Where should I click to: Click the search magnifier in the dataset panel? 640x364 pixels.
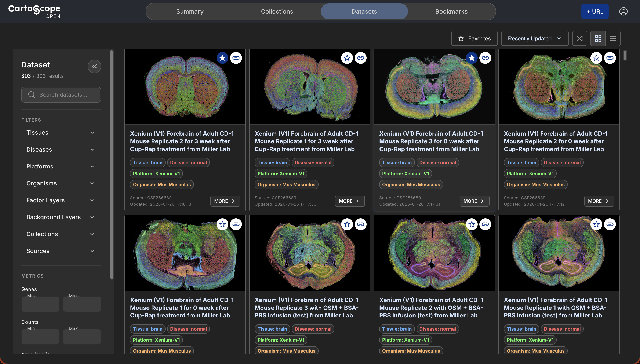coord(31,94)
